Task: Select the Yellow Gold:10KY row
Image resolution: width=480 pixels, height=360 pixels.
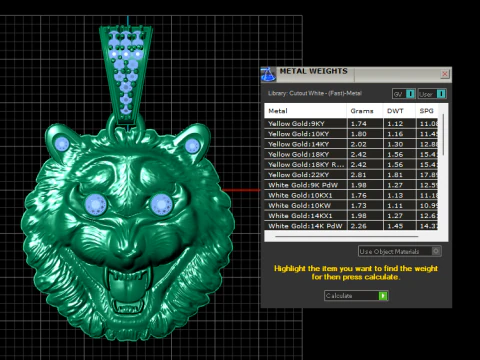Action: pos(351,134)
